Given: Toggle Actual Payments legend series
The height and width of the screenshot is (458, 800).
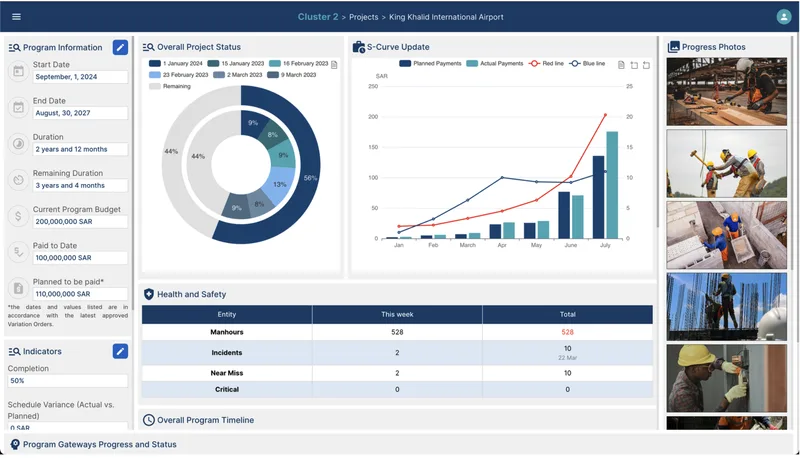Looking at the screenshot, I should [x=495, y=64].
